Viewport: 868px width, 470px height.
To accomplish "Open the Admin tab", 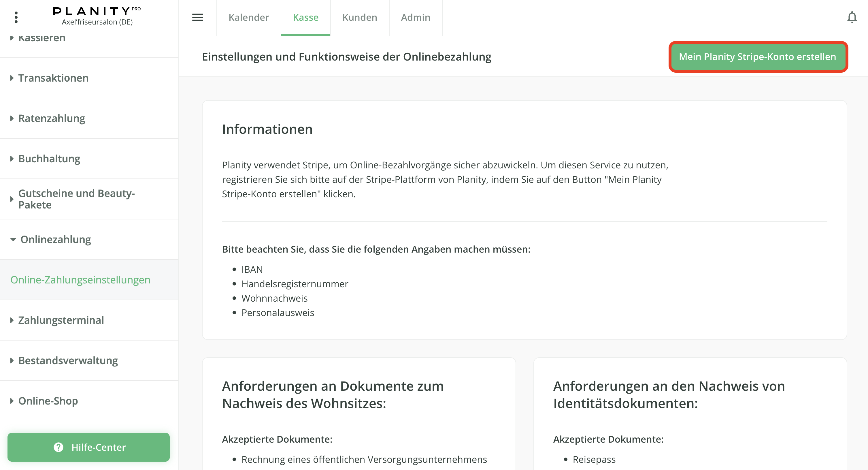I will coord(416,18).
